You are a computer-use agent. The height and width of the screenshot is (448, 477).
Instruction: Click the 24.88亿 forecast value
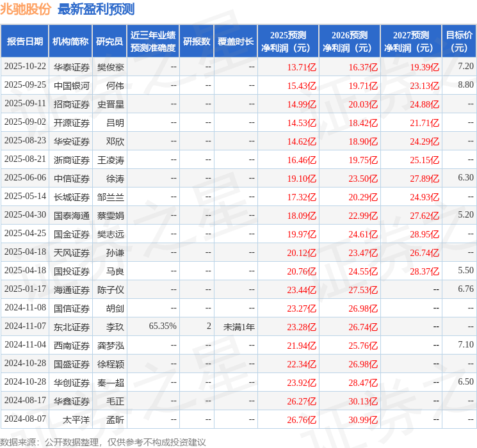(x=424, y=104)
